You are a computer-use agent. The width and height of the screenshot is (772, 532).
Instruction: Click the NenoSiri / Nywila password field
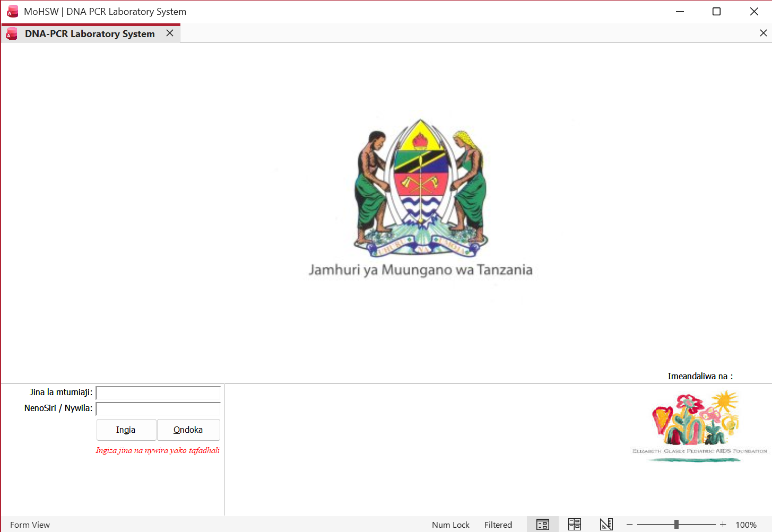[158, 409]
